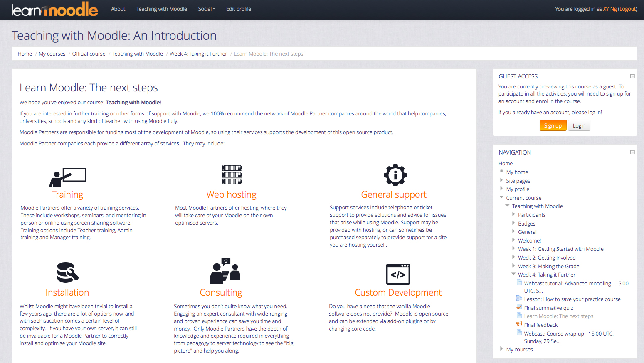Open the Web hosting heading link

coord(232,194)
